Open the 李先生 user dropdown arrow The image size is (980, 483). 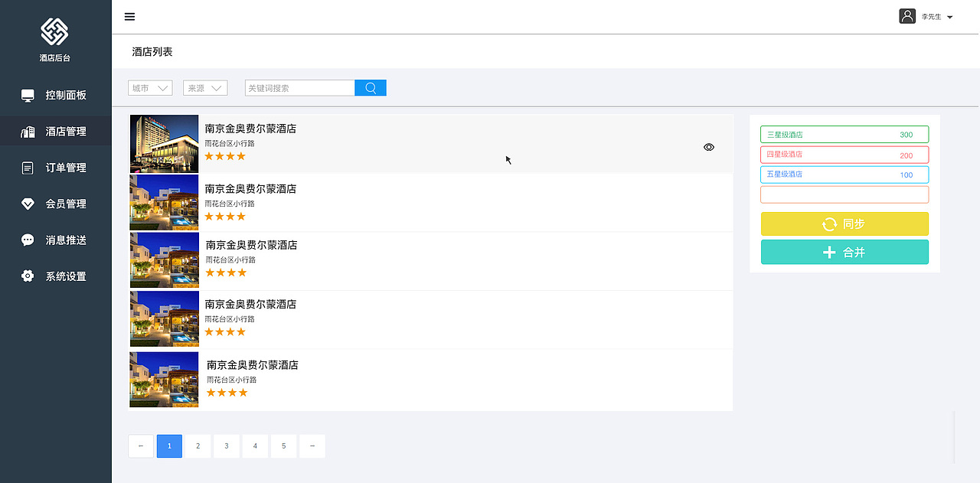[950, 17]
